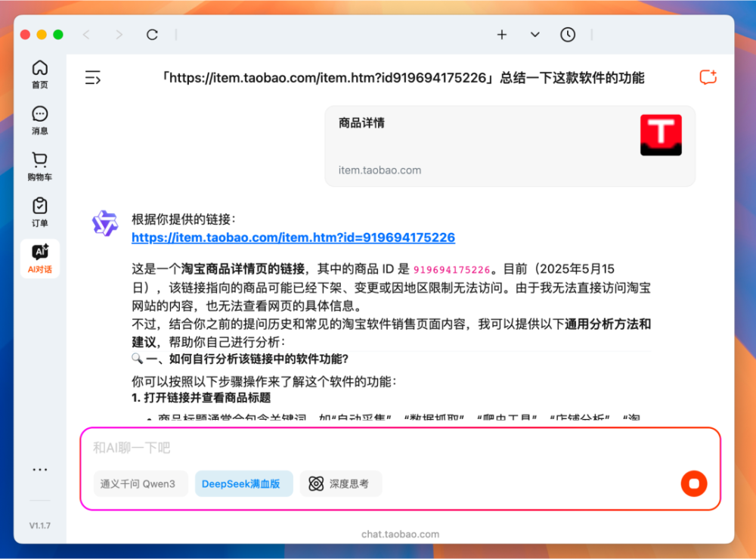
Task: Click item.taobao.com text in product card
Action: [x=380, y=170]
